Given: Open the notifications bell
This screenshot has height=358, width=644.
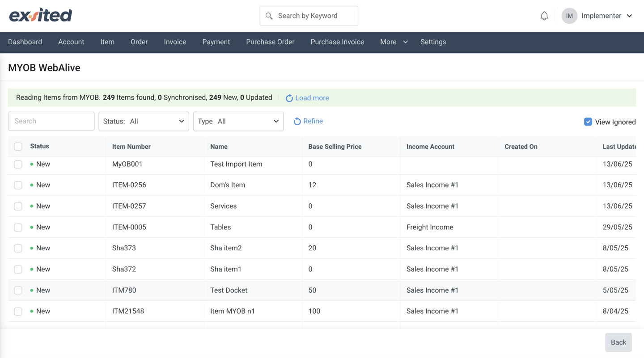Looking at the screenshot, I should coord(544,16).
